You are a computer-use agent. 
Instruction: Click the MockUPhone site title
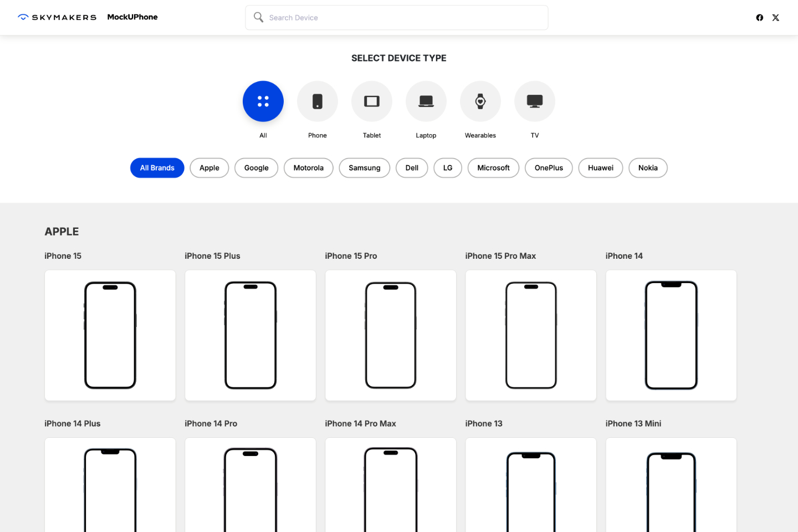pyautogui.click(x=132, y=17)
